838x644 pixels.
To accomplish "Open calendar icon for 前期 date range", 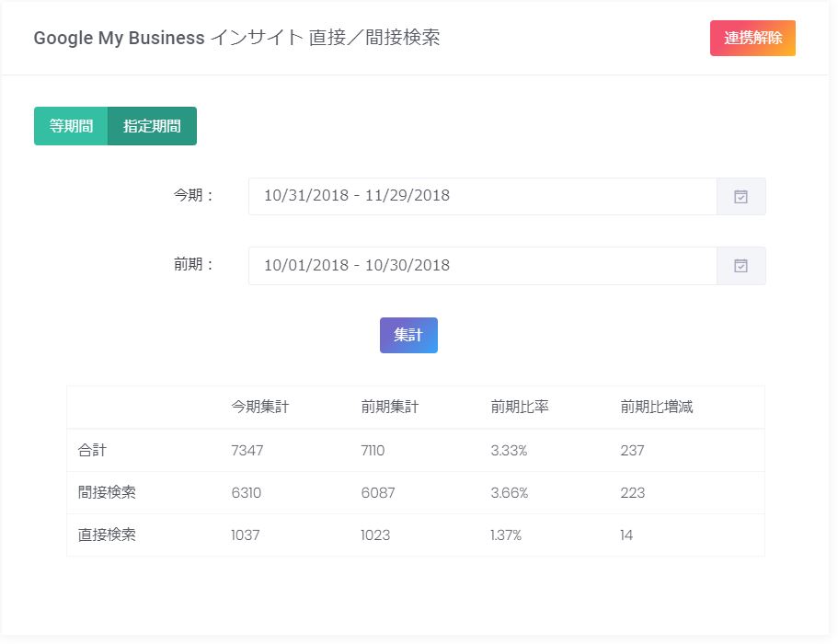I will [x=740, y=266].
